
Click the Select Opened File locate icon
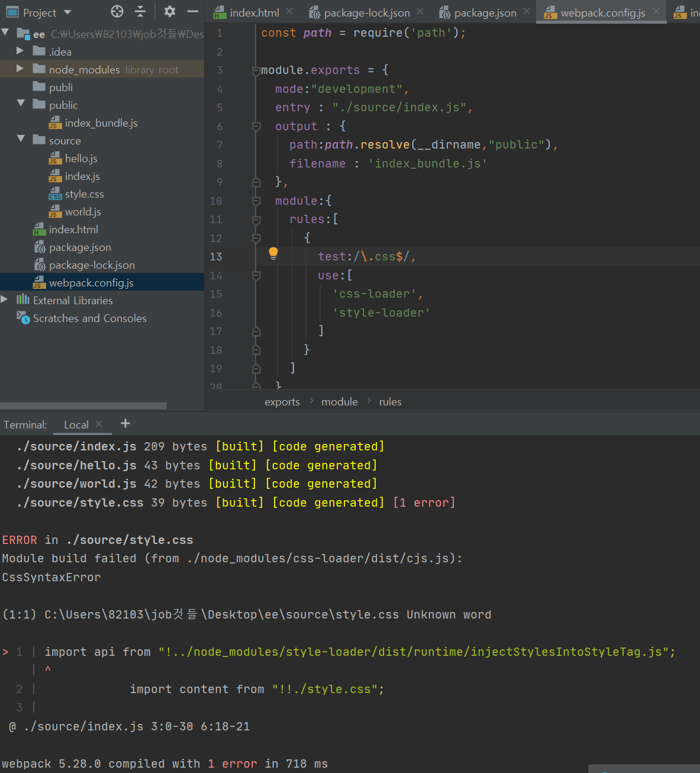click(117, 11)
